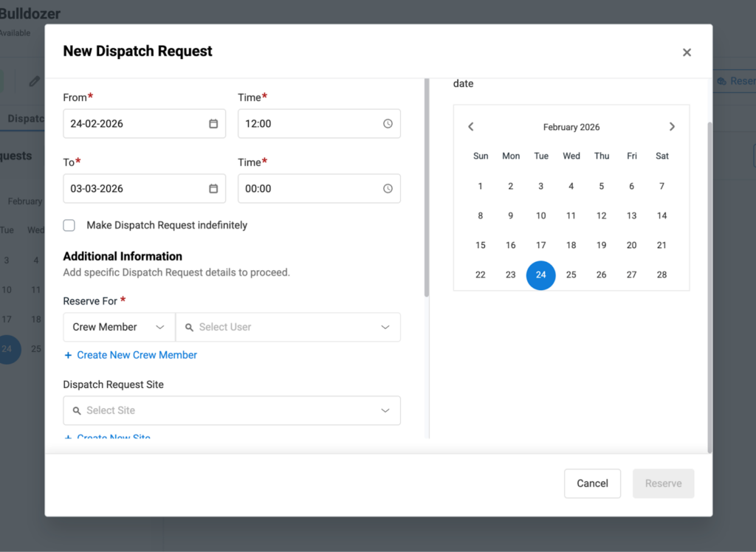Click the plus icon beside Create New Crew Member
This screenshot has width=756, height=552.
pos(69,356)
